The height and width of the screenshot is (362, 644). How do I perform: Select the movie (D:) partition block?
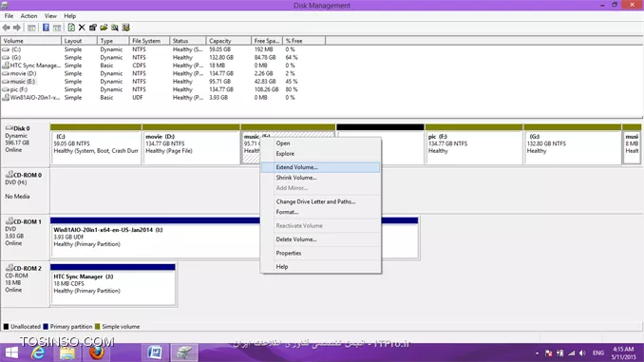(191, 143)
